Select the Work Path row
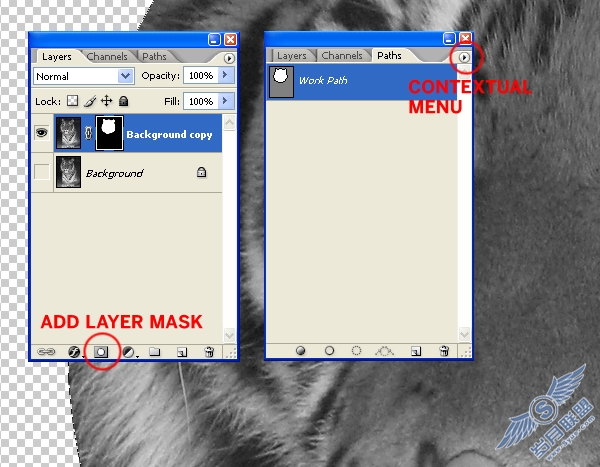The width and height of the screenshot is (600, 467). tap(362, 82)
